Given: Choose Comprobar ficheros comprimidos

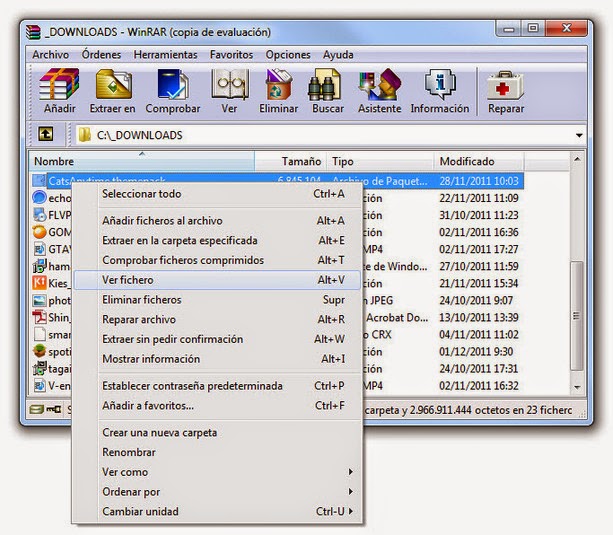Looking at the screenshot, I should pos(217,260).
